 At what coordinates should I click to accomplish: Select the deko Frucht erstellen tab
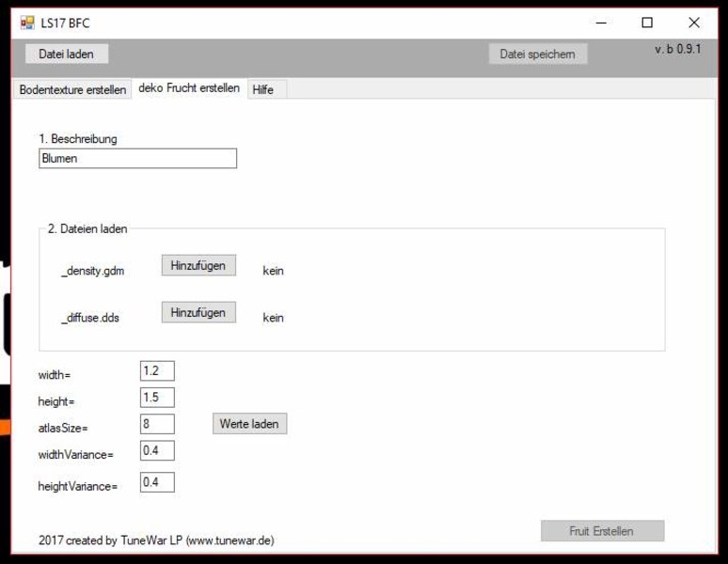(188, 88)
